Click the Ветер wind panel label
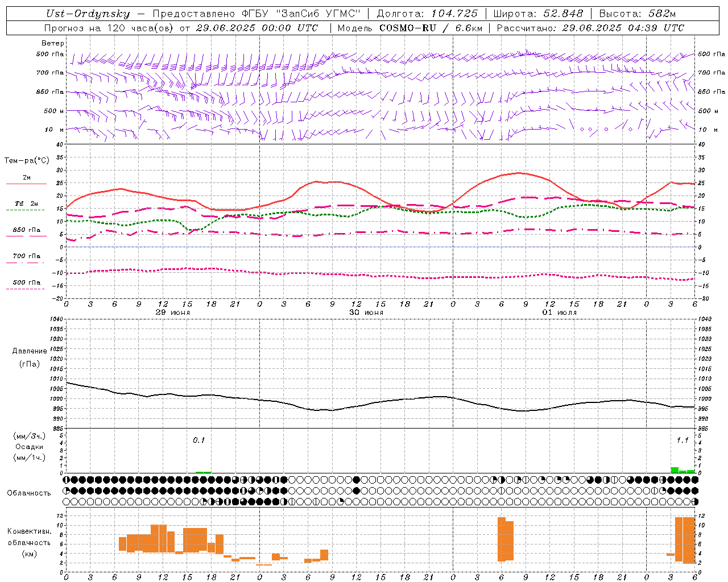 click(53, 43)
